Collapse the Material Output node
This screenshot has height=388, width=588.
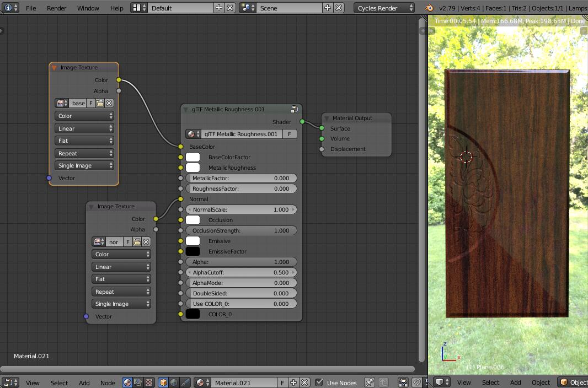tap(327, 118)
